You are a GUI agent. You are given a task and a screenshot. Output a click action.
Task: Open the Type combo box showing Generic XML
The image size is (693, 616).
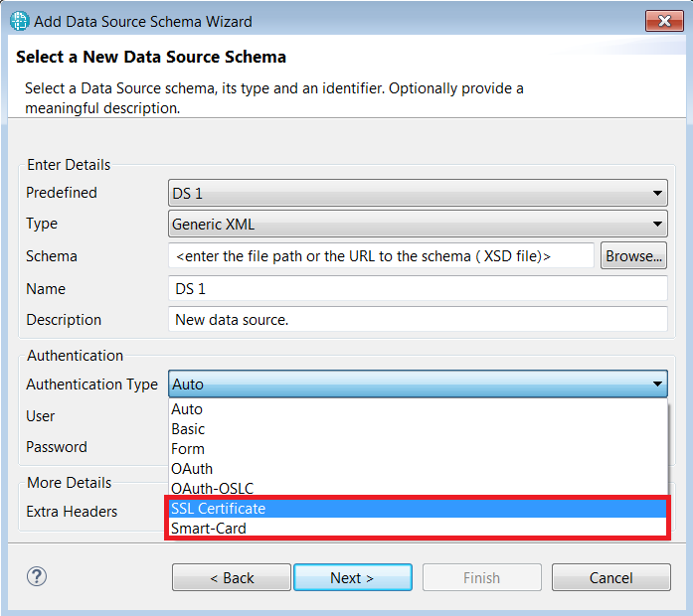click(x=418, y=224)
